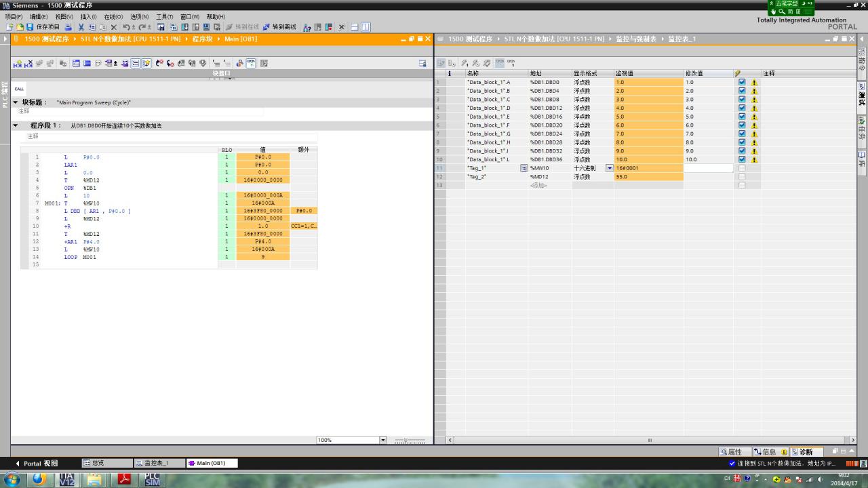Click the monitor once glasses icon in the watch table
This screenshot has height=488, width=868.
coord(511,63)
